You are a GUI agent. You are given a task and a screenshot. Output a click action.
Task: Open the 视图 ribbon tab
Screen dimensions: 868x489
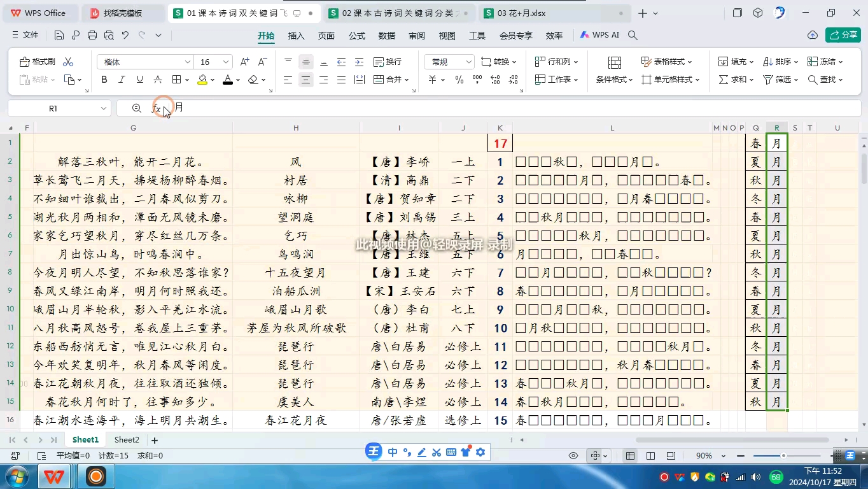coord(447,36)
